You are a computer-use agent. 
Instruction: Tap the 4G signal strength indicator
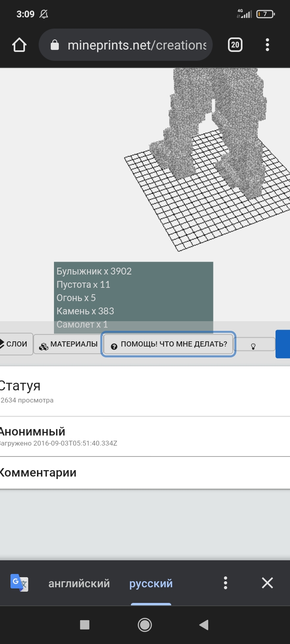coord(244,14)
